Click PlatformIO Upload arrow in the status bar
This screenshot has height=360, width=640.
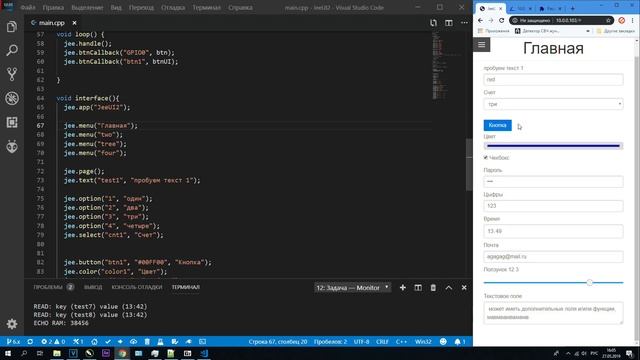120,342
